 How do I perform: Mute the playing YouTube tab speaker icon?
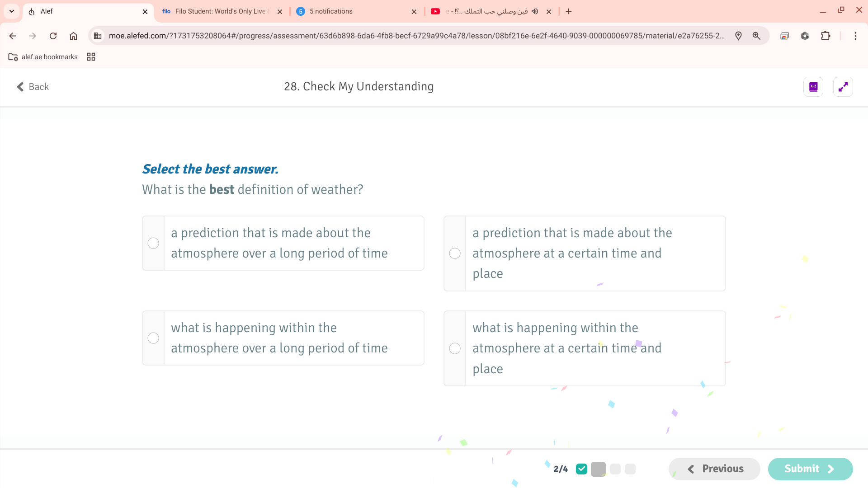[x=535, y=11]
